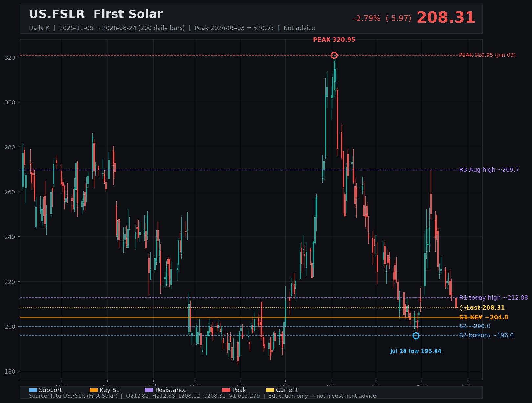Click the "Key S1" legend label
This screenshot has height=403, width=532.
pos(110,390)
